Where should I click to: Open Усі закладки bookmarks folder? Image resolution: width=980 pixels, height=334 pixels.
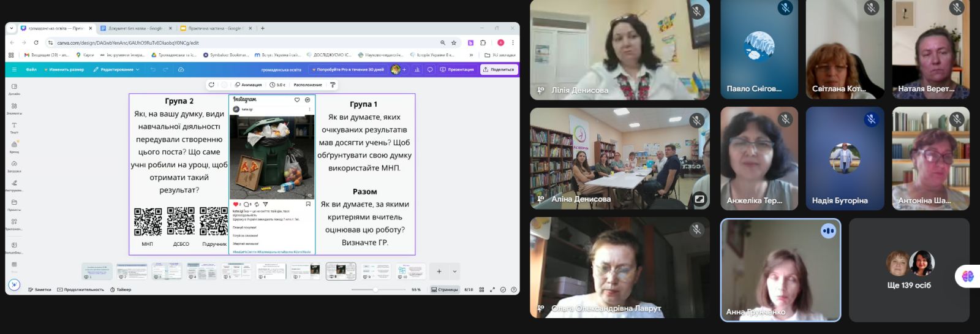click(x=500, y=55)
